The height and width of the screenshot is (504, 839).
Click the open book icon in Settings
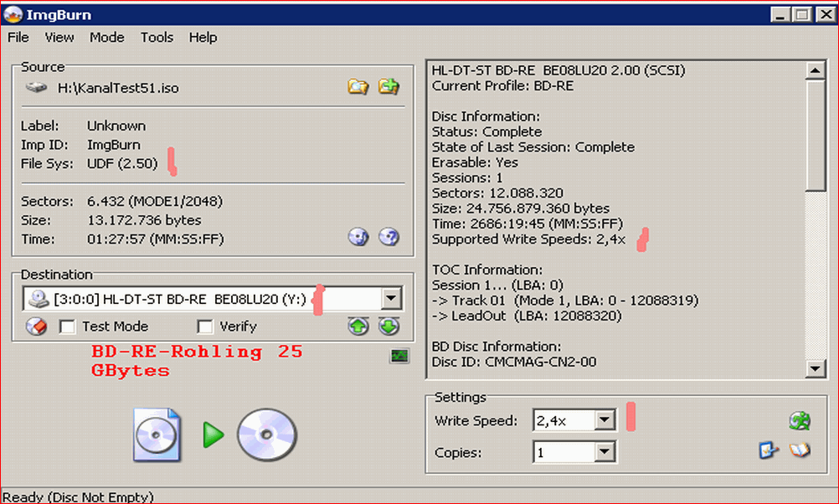(x=800, y=450)
